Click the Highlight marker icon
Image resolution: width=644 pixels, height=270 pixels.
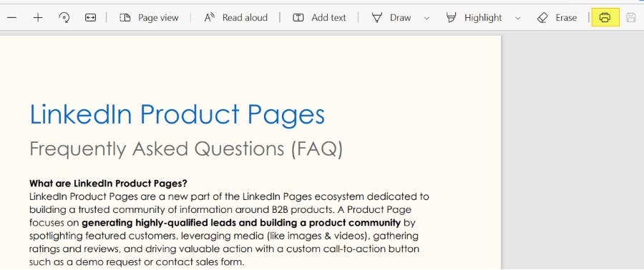pos(452,18)
